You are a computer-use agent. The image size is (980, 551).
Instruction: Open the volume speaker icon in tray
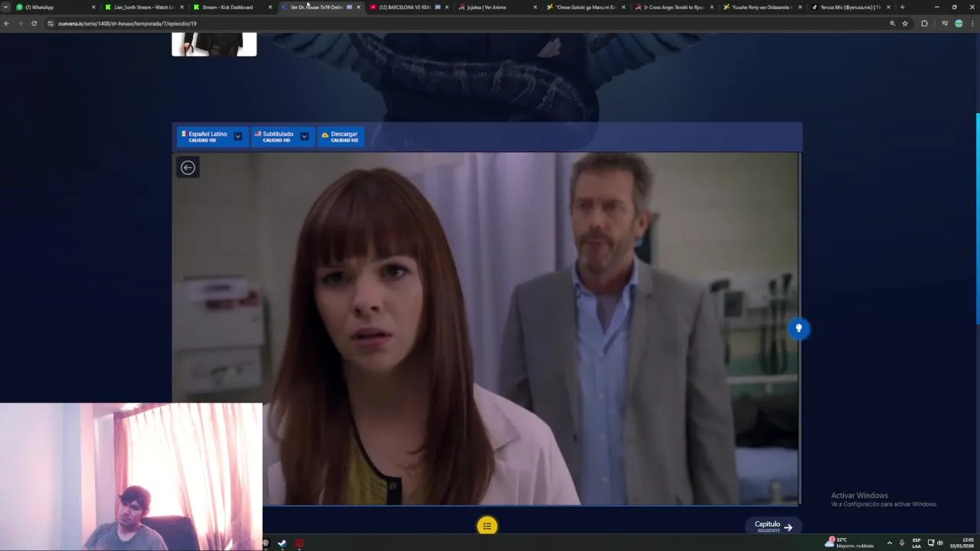point(939,543)
